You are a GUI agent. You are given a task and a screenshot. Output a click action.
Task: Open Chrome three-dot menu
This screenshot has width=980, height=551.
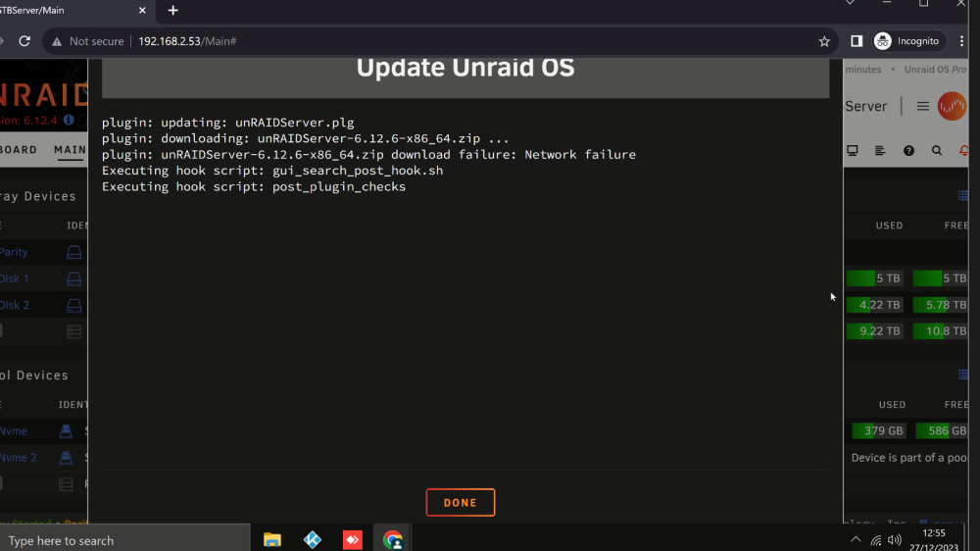coord(962,41)
